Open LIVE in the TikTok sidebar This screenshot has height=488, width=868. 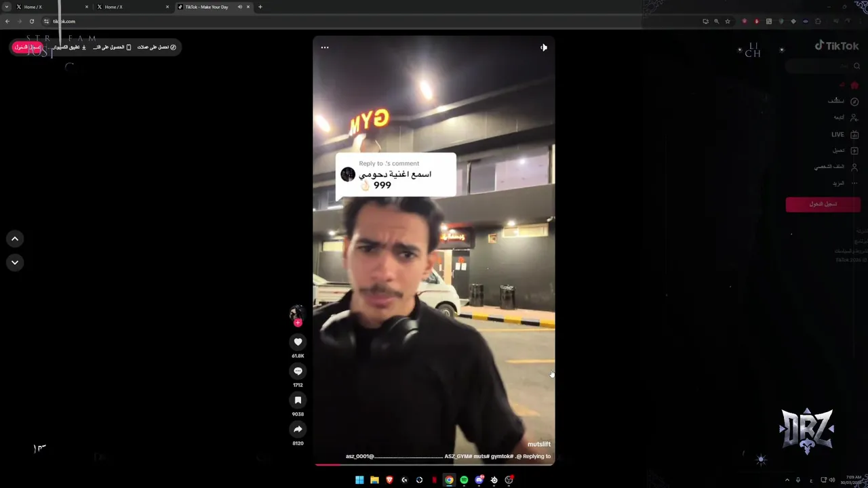click(x=845, y=134)
